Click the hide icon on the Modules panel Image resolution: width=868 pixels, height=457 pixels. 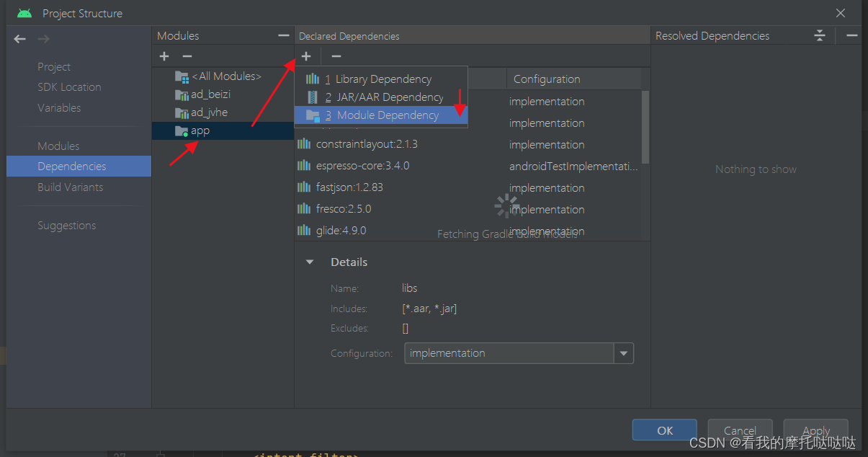tap(283, 34)
